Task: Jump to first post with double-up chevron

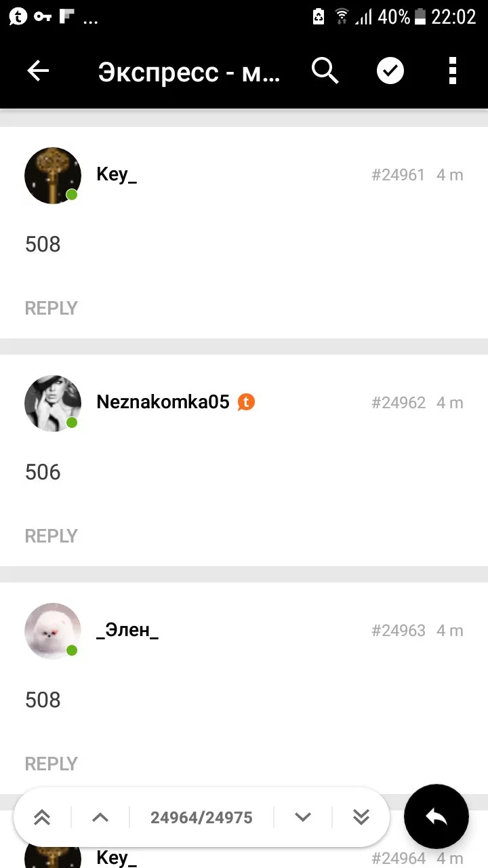Action: pyautogui.click(x=42, y=817)
